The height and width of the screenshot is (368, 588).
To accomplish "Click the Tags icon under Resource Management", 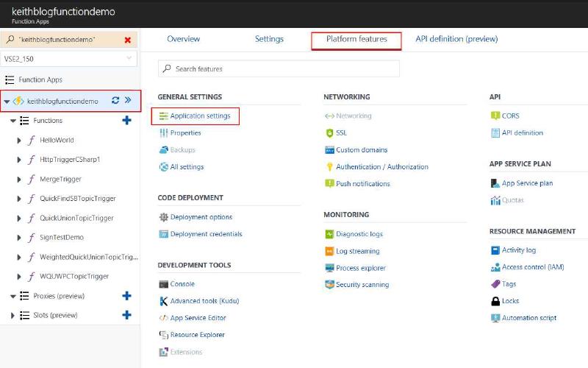I will [495, 284].
